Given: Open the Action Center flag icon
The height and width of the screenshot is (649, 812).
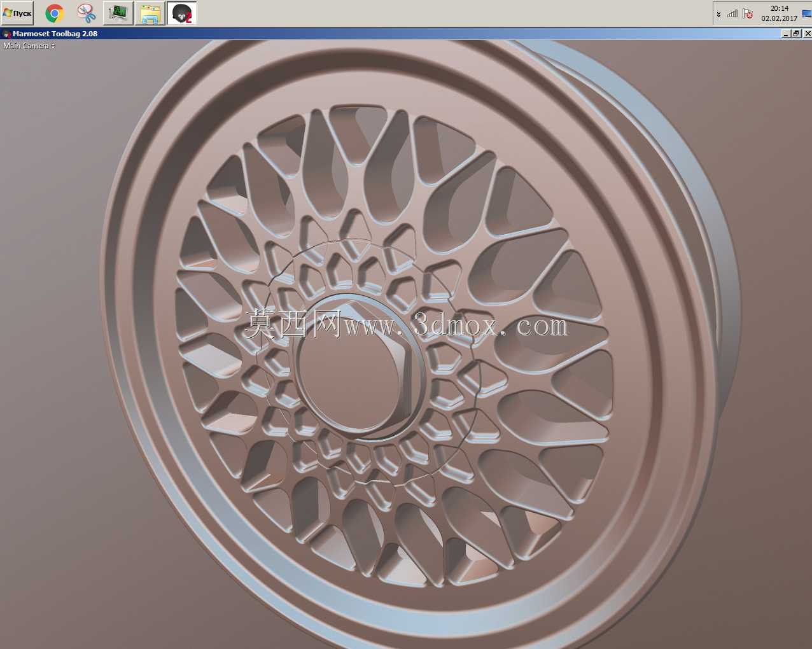Looking at the screenshot, I should click(x=748, y=13).
